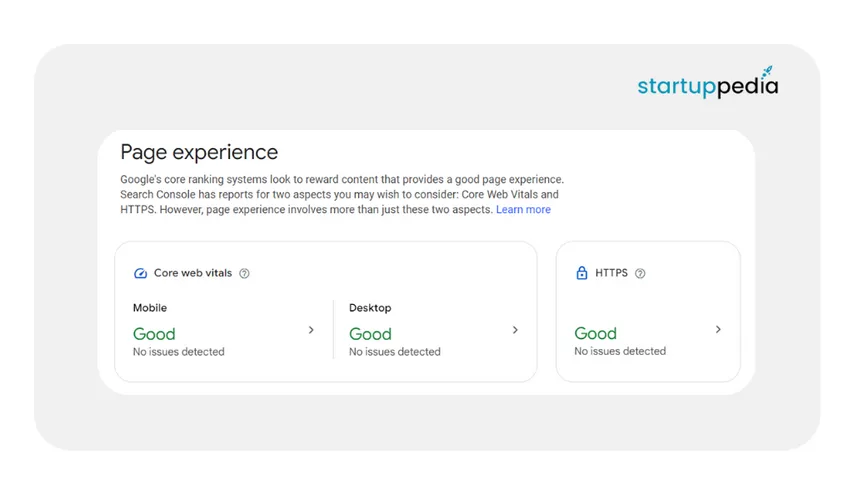Click 'No issues detected' in the HTTPS card
Viewport: 853px width, 484px height.
click(620, 351)
